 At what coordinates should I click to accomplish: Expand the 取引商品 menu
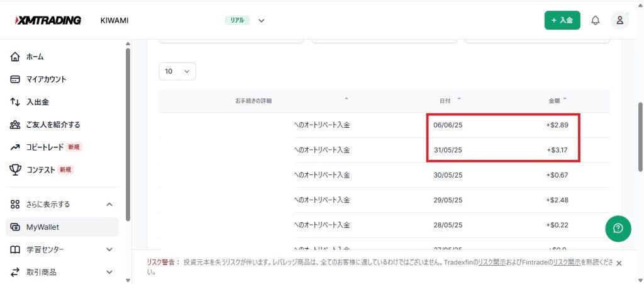pyautogui.click(x=109, y=272)
